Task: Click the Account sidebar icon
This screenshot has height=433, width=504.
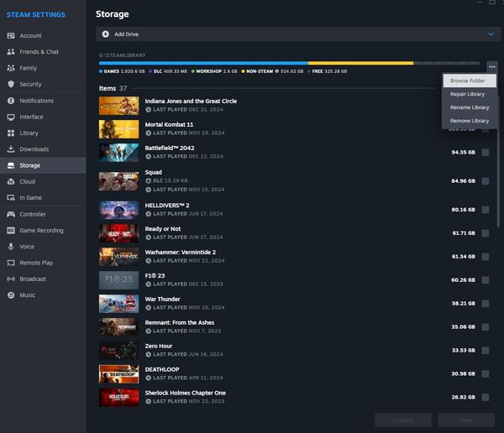Action: coord(11,35)
